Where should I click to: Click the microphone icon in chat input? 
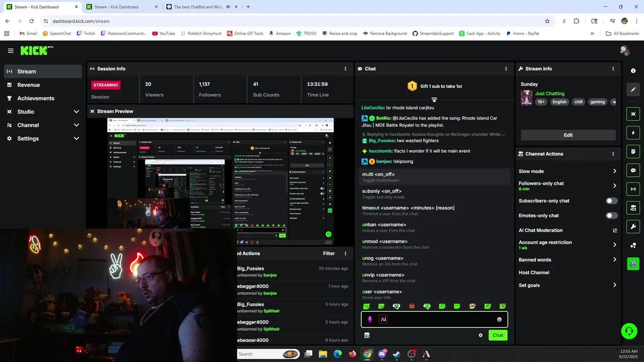(x=370, y=319)
